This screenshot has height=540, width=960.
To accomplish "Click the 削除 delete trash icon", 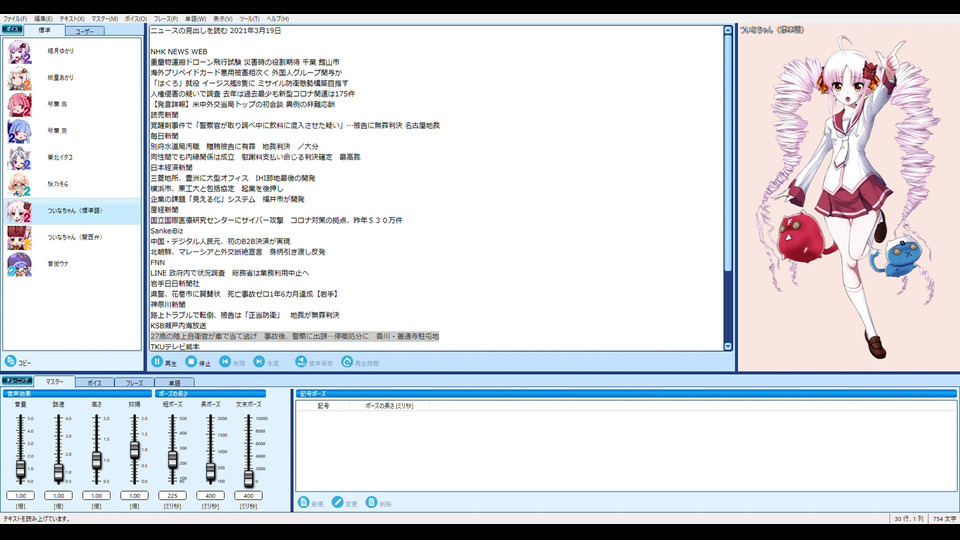I will coord(372,502).
